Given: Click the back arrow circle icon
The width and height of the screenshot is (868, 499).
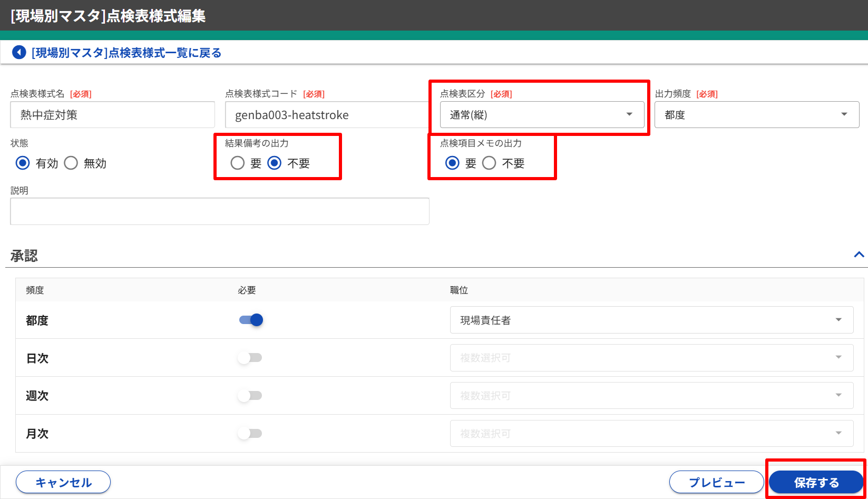Looking at the screenshot, I should (19, 53).
